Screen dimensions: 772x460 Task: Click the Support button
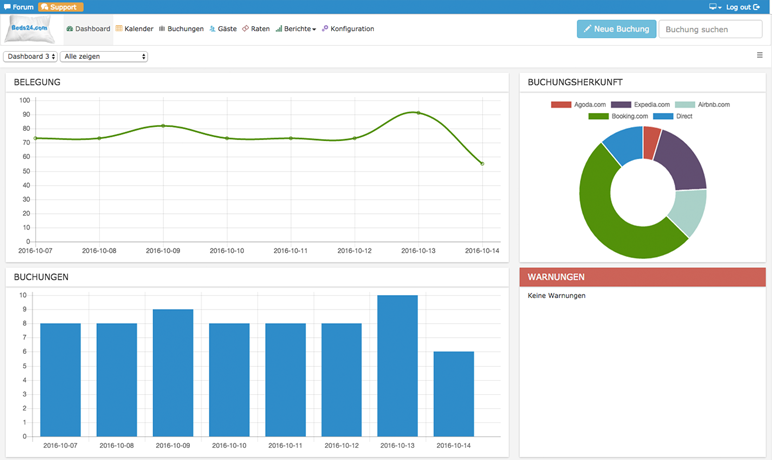tap(61, 7)
